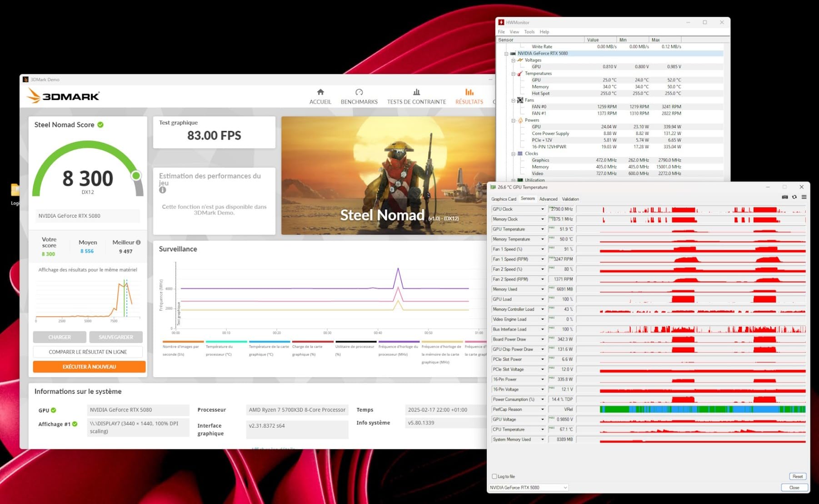
Task: Take a GPU-Z screenshot with the camera icon
Action: click(785, 197)
